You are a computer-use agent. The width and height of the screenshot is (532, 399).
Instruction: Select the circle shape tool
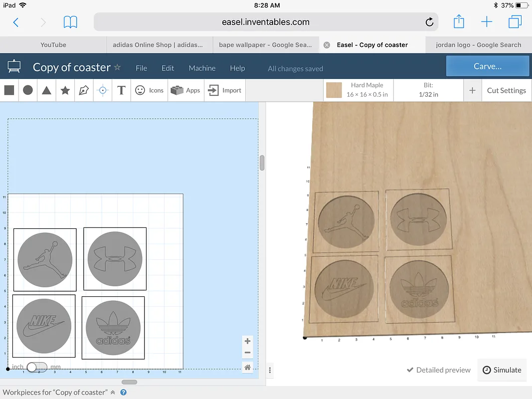pyautogui.click(x=28, y=90)
